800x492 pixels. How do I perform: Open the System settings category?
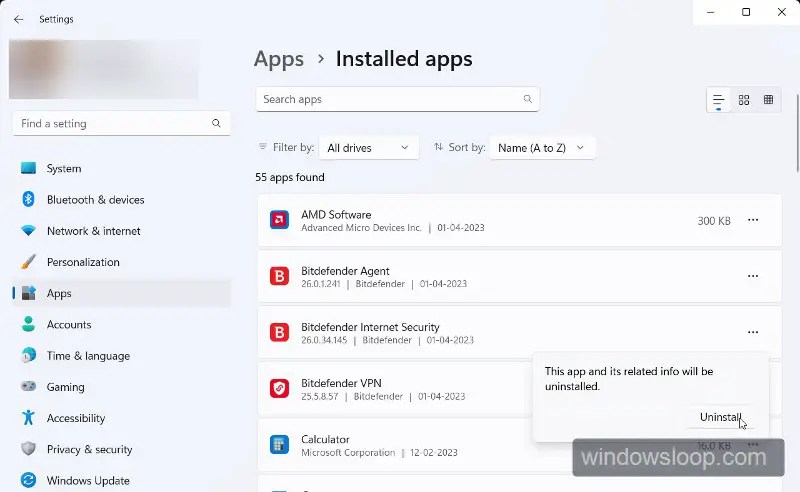point(121,168)
